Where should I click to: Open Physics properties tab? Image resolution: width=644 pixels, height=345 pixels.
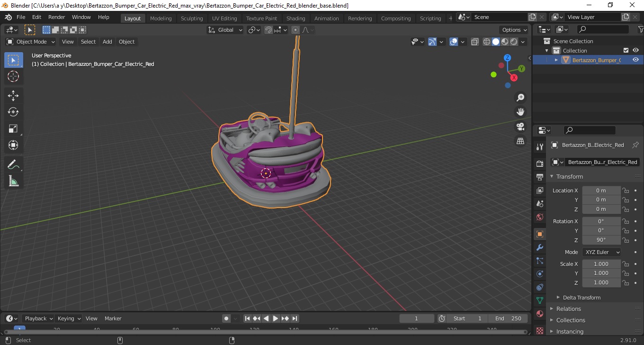click(539, 274)
